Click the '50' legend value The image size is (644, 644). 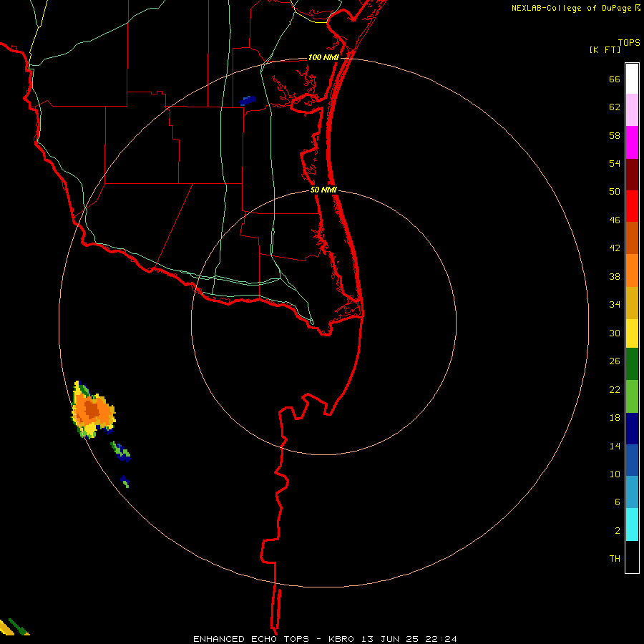(x=615, y=191)
